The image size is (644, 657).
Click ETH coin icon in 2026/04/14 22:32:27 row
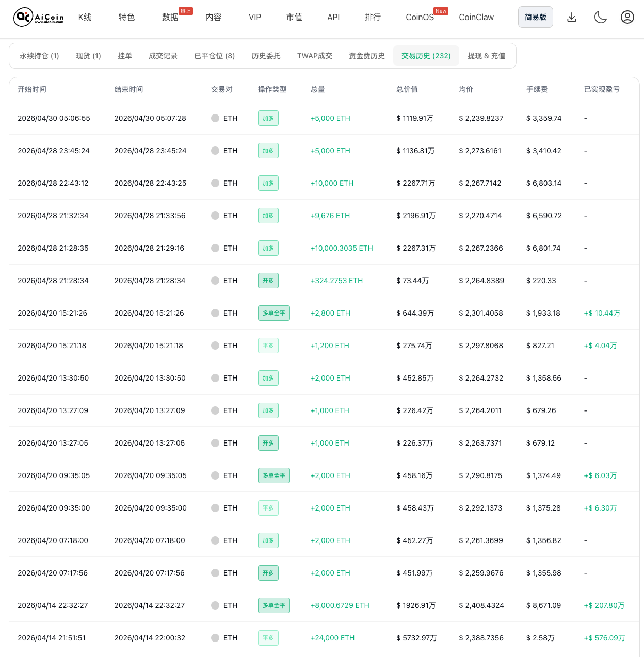[x=215, y=605]
